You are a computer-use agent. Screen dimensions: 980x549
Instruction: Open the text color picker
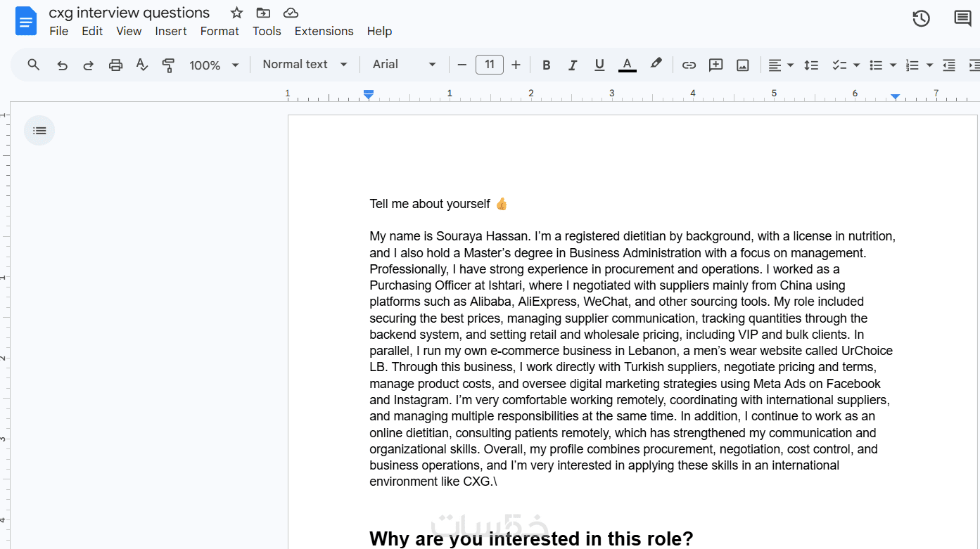(x=627, y=65)
